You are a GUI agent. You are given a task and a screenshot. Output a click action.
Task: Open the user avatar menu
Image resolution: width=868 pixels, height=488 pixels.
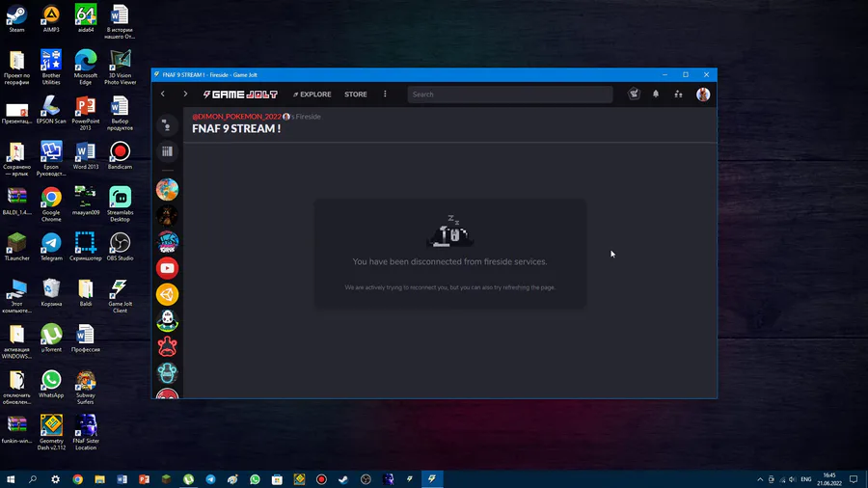[x=703, y=95]
